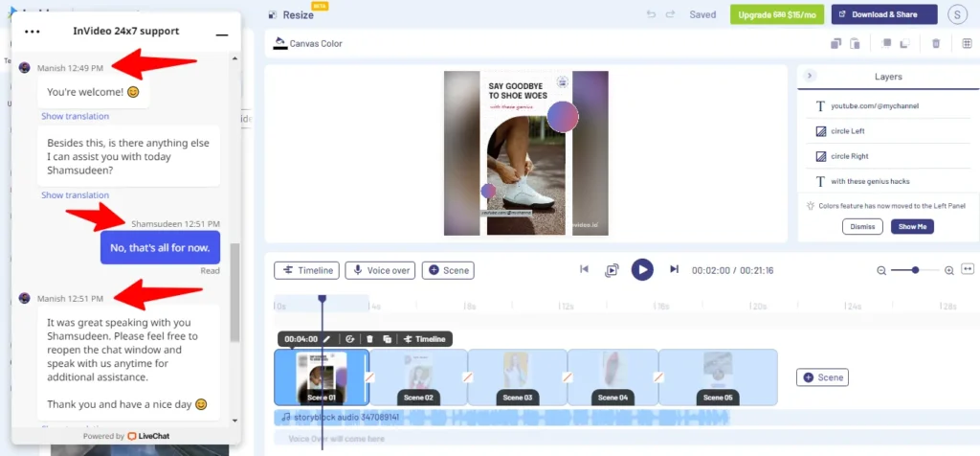Click the timeline playhead marker
980x456 pixels.
click(322, 300)
